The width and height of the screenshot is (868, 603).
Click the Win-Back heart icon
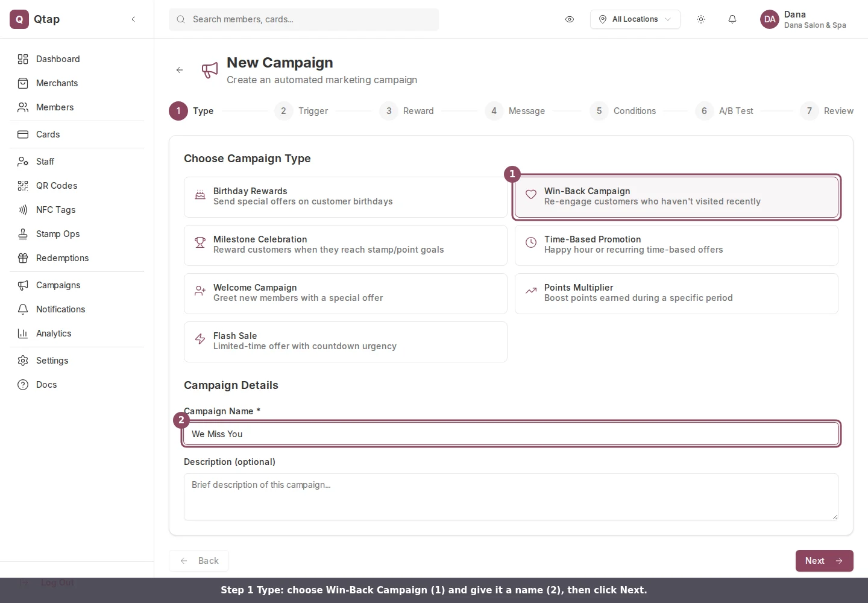tap(531, 194)
